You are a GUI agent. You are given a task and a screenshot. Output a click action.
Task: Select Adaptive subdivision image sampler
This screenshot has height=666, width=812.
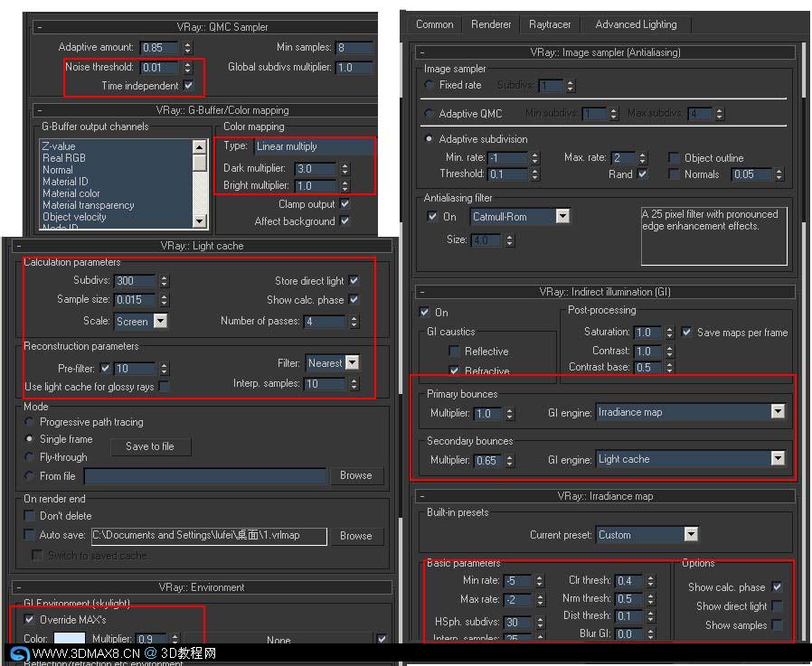429,138
